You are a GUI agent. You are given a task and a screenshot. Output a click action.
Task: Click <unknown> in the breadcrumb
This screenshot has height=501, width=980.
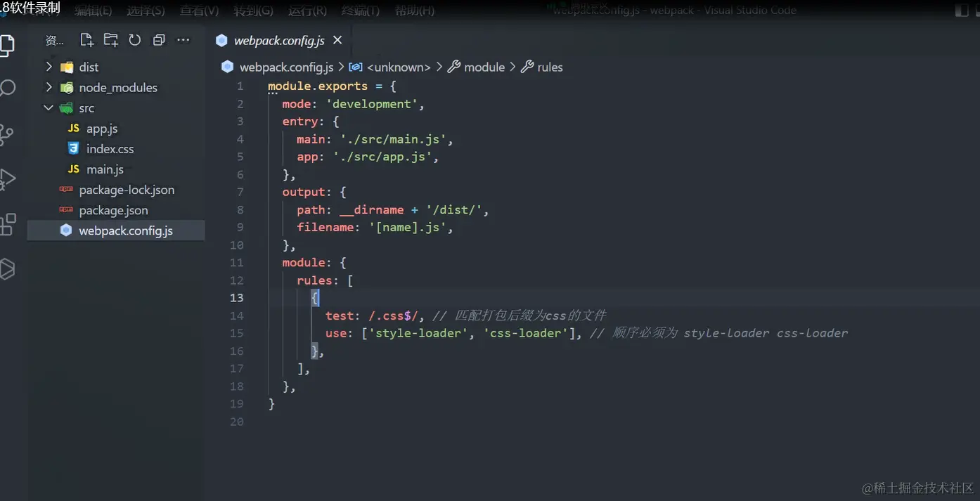(399, 67)
